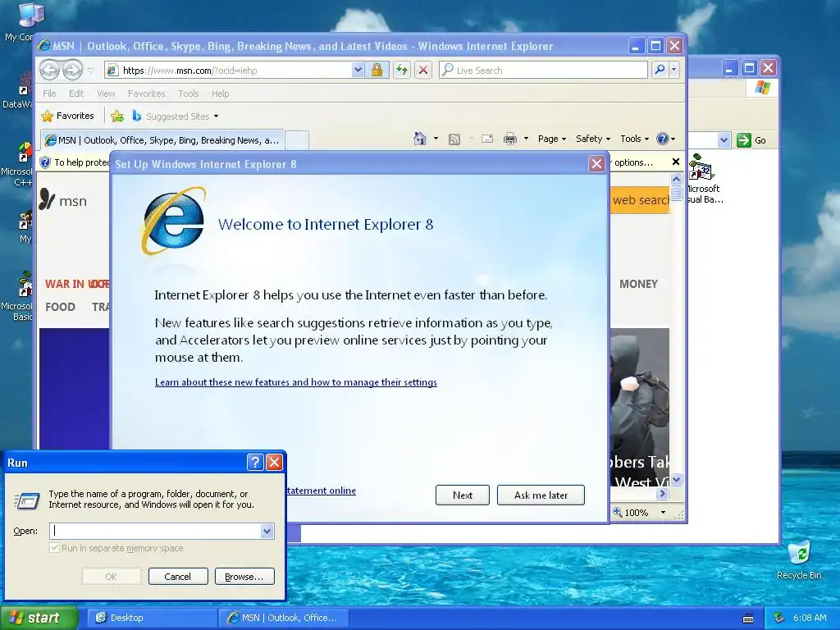840x630 pixels.
Task: Click the Print icon in command bar
Action: (x=510, y=139)
